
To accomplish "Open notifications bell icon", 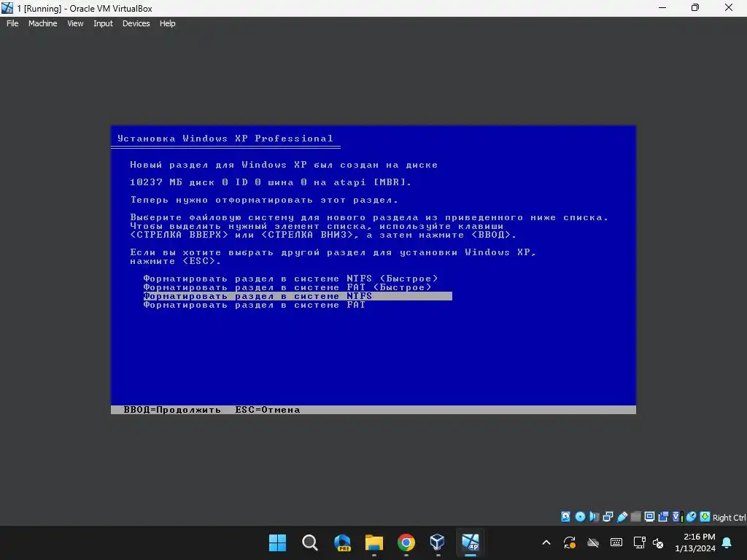I will tap(727, 542).
